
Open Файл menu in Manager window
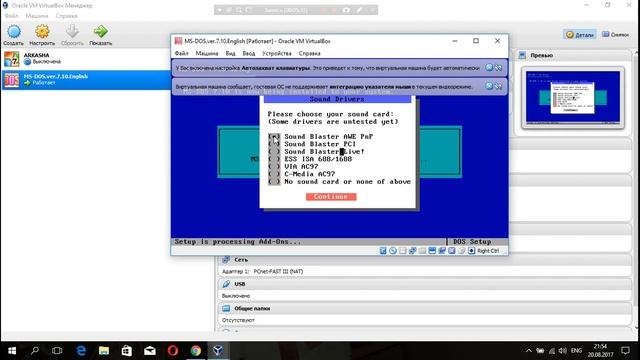pos(11,16)
